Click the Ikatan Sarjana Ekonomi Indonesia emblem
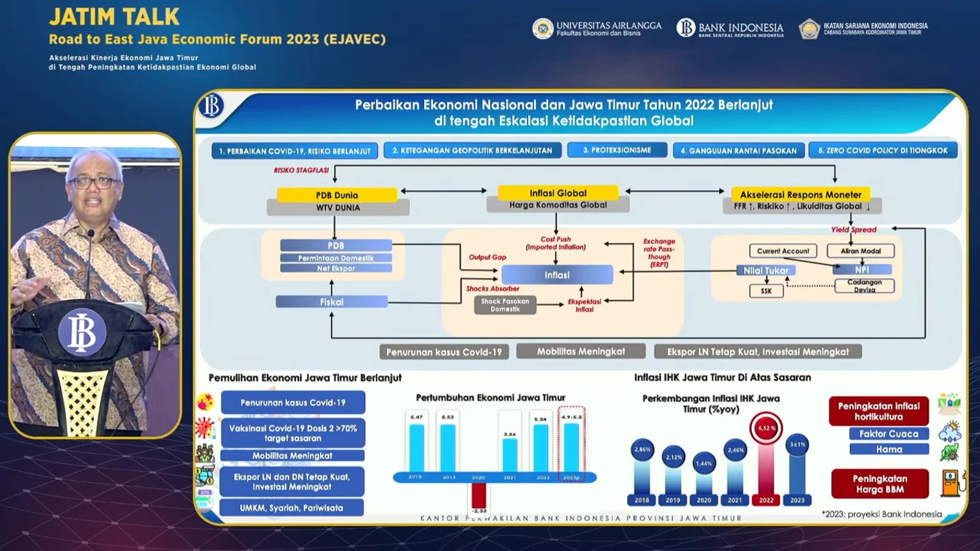The image size is (980, 551). pyautogui.click(x=809, y=29)
